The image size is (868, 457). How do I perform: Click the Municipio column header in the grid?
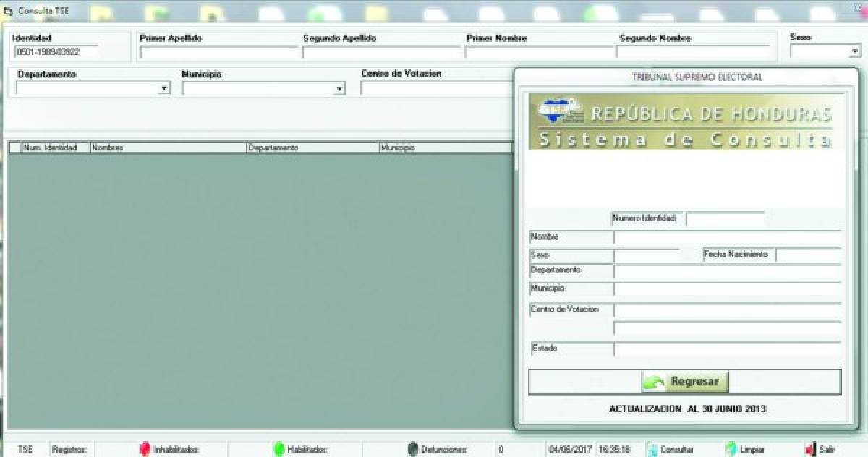click(446, 148)
